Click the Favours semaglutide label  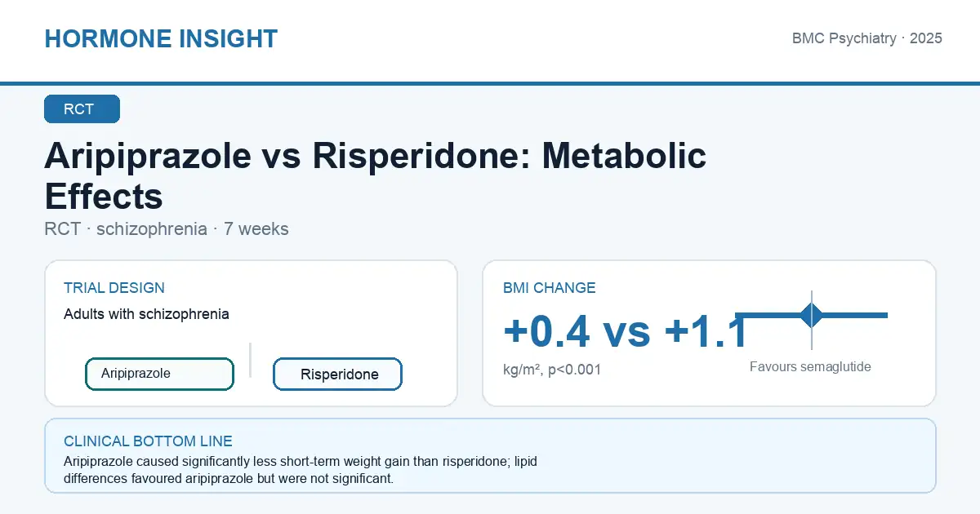pos(810,367)
